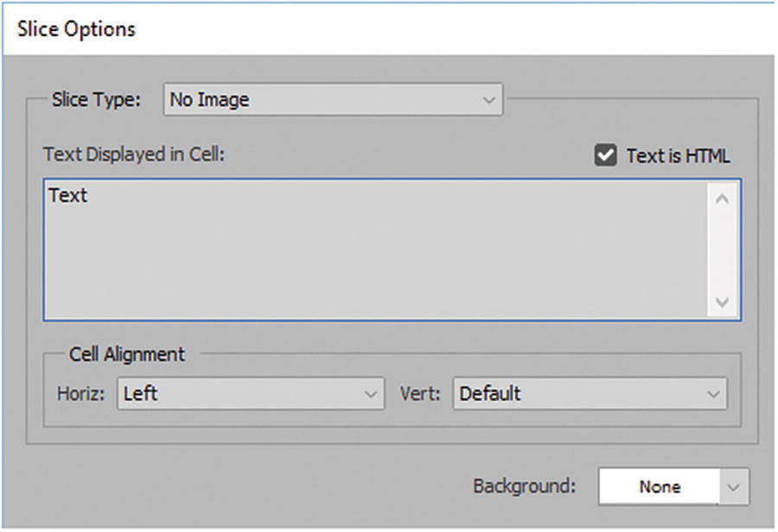Click the 'Text is HTML' label
This screenshot has width=778, height=532.
[678, 156]
